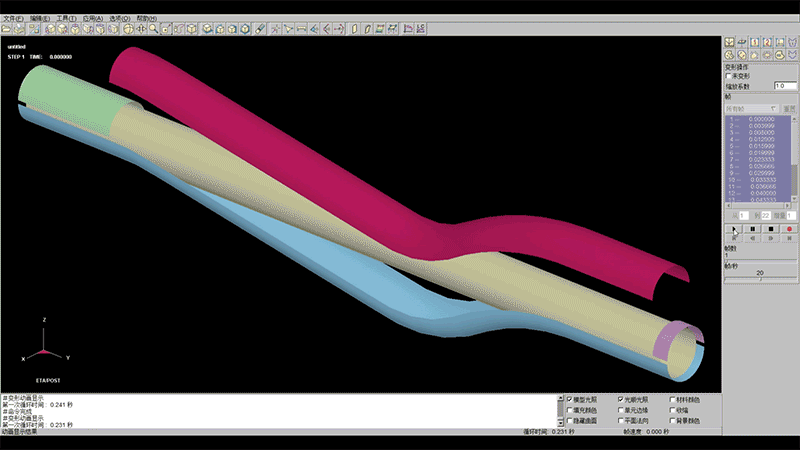Click the eraser/clear highlight toolbar icon
The width and height of the screenshot is (800, 450).
[x=258, y=29]
